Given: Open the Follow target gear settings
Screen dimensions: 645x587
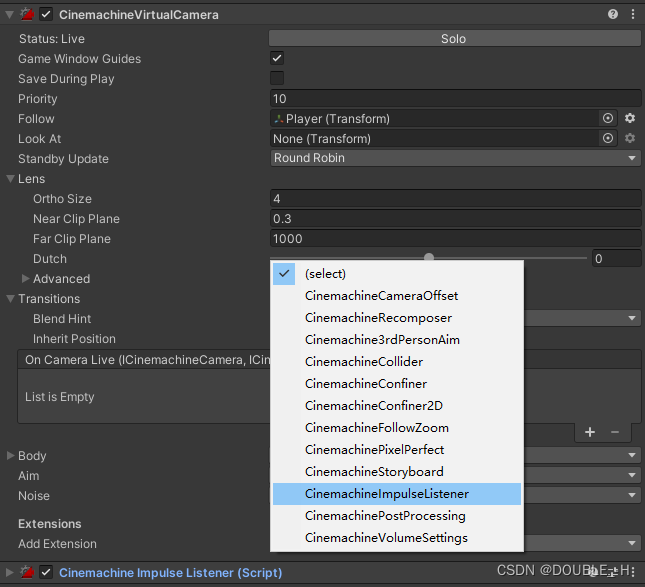Looking at the screenshot, I should point(630,118).
